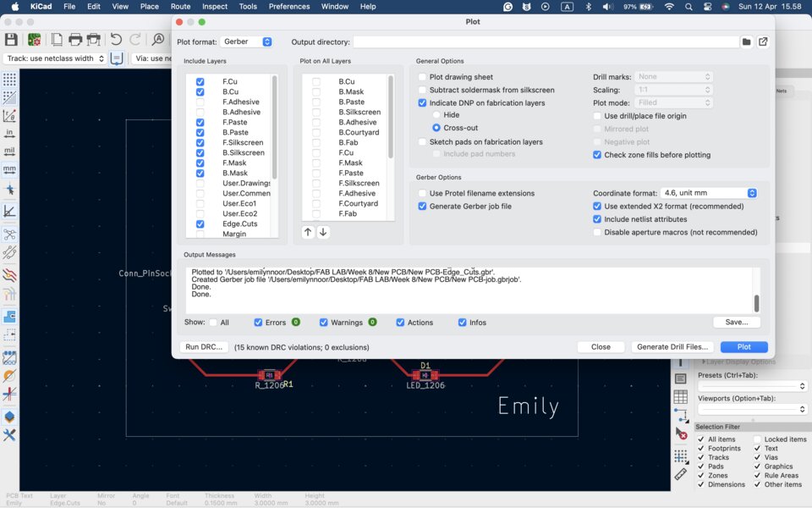Move selected layer up arrow
This screenshot has height=508, width=812.
coord(308,232)
